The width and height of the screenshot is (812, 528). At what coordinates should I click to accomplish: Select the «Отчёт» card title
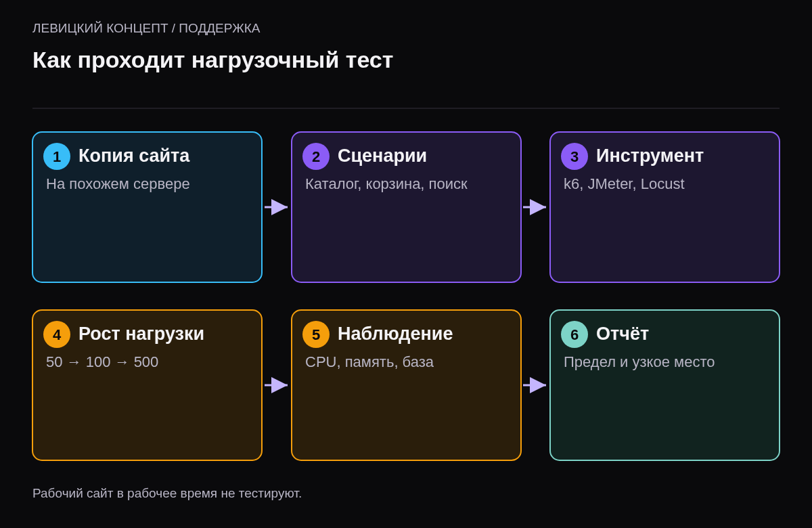pos(623,334)
